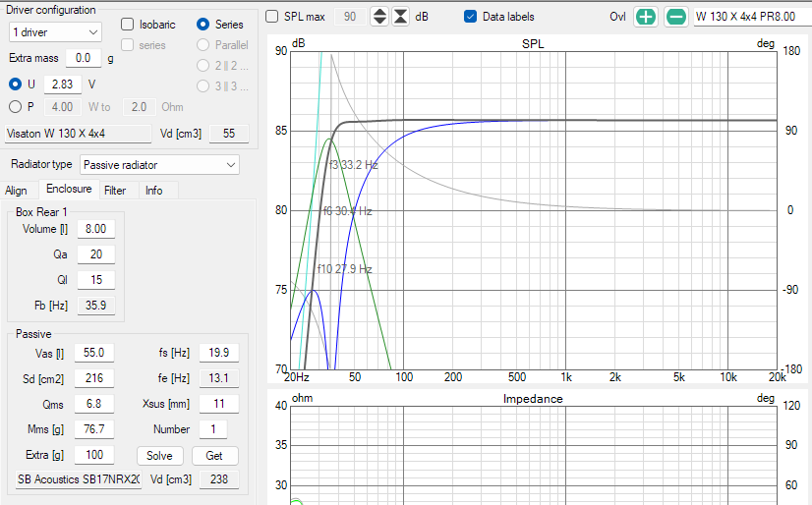Click the SB Acoustics SB17NRX2C passive name field
812x505 pixels.
click(79, 479)
